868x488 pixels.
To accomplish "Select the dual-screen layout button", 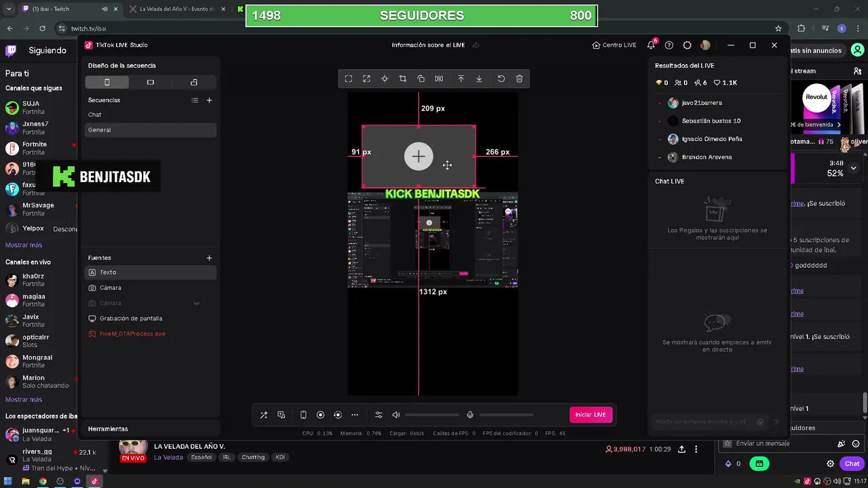I will point(194,82).
